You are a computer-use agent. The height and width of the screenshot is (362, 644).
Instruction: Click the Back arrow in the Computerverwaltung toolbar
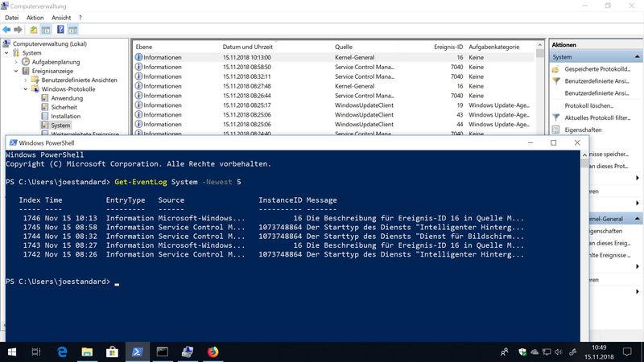tap(6, 30)
